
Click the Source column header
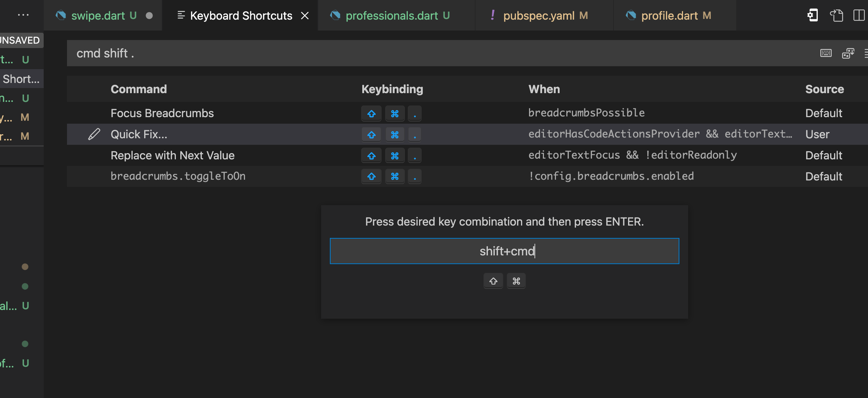pyautogui.click(x=824, y=89)
